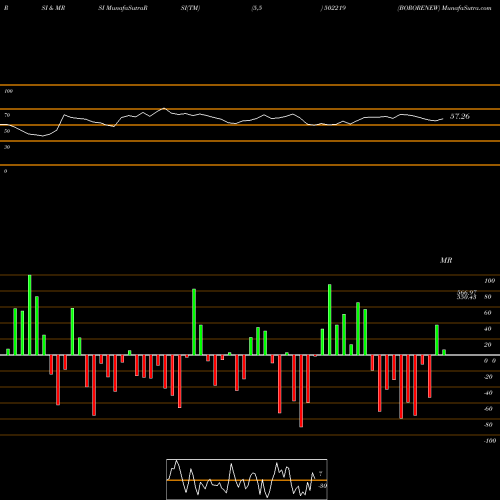This screenshot has height=500, width=500.
Task: Click the MR axis label -20
Action: click(x=488, y=377)
